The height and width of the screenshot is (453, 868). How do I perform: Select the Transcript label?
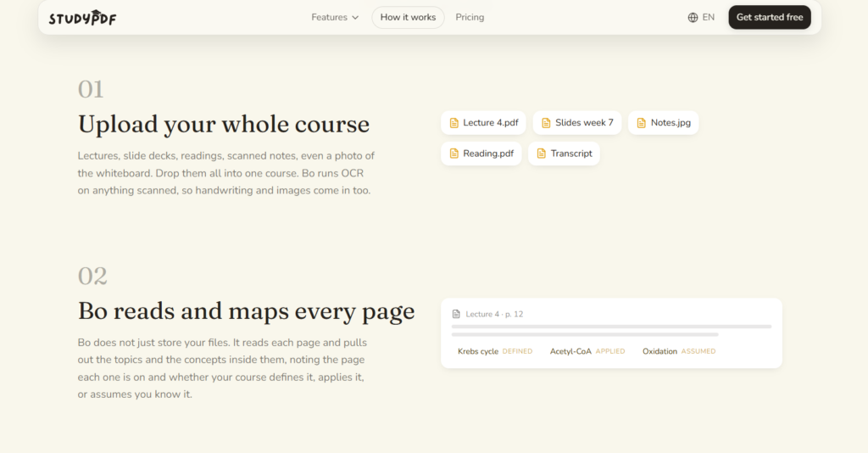click(x=571, y=154)
